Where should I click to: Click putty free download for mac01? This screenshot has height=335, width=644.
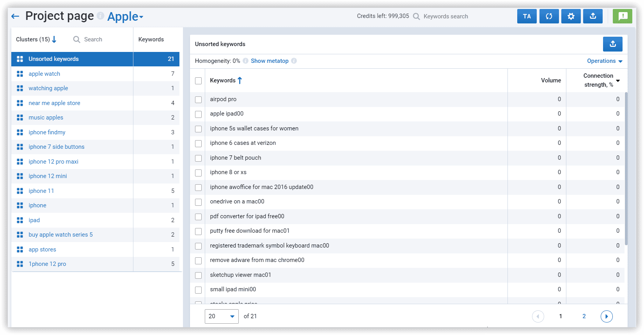pos(250,231)
